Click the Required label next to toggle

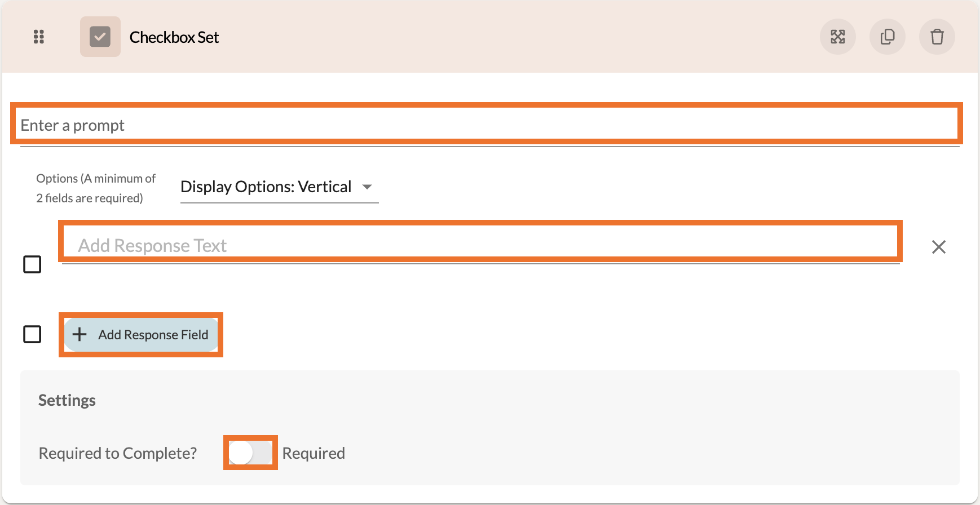314,453
